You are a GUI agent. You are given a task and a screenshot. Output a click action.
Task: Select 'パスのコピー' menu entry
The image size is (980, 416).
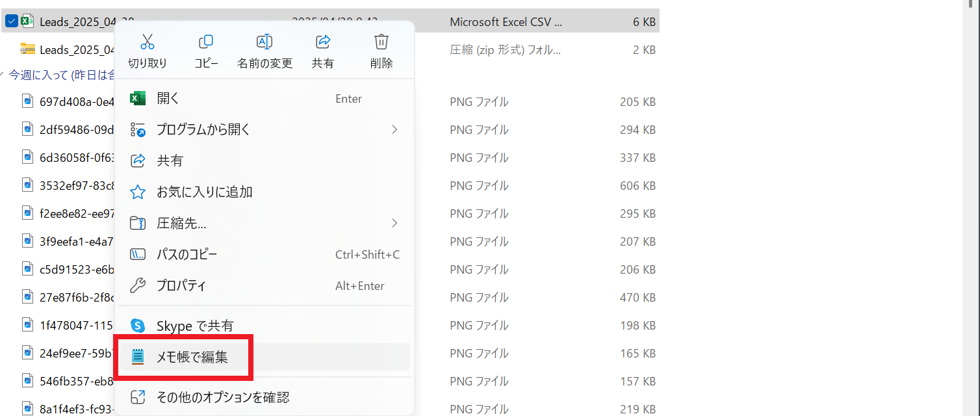(x=187, y=254)
